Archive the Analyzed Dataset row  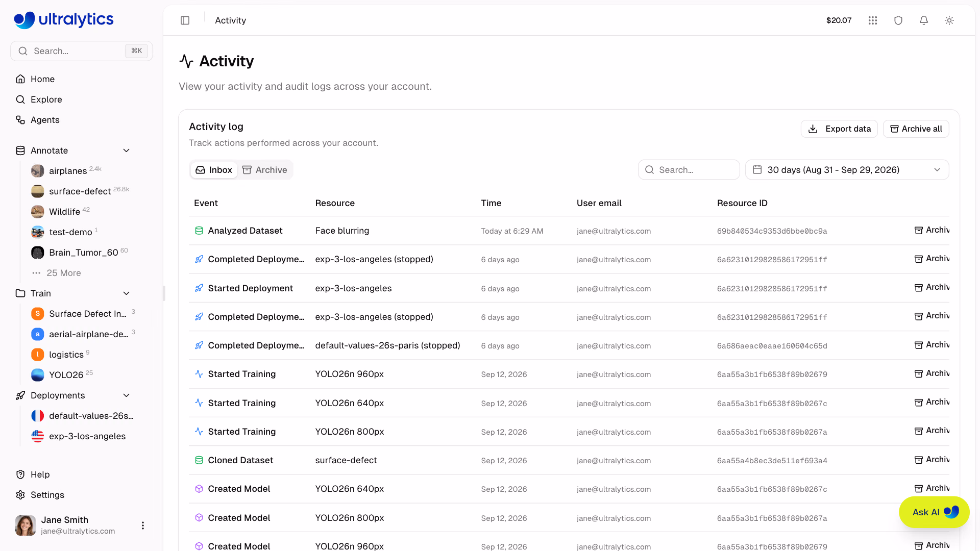(x=932, y=231)
